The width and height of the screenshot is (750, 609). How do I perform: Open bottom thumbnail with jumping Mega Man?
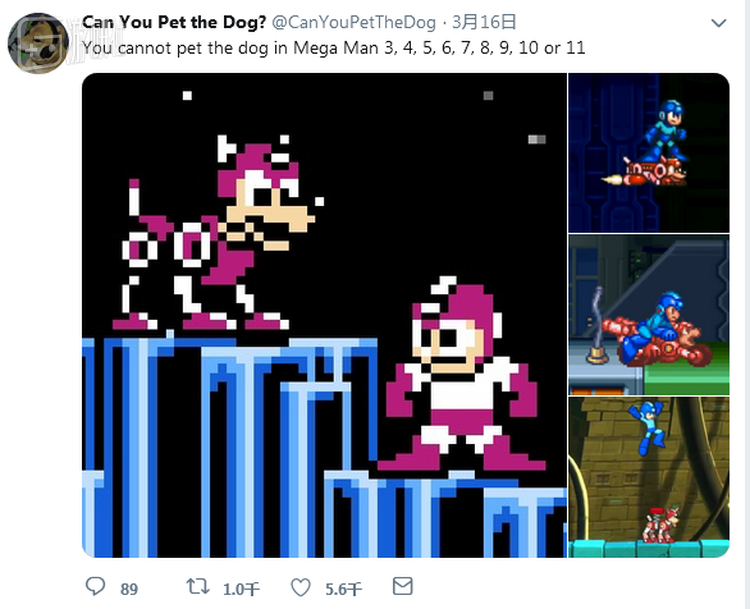pos(649,477)
